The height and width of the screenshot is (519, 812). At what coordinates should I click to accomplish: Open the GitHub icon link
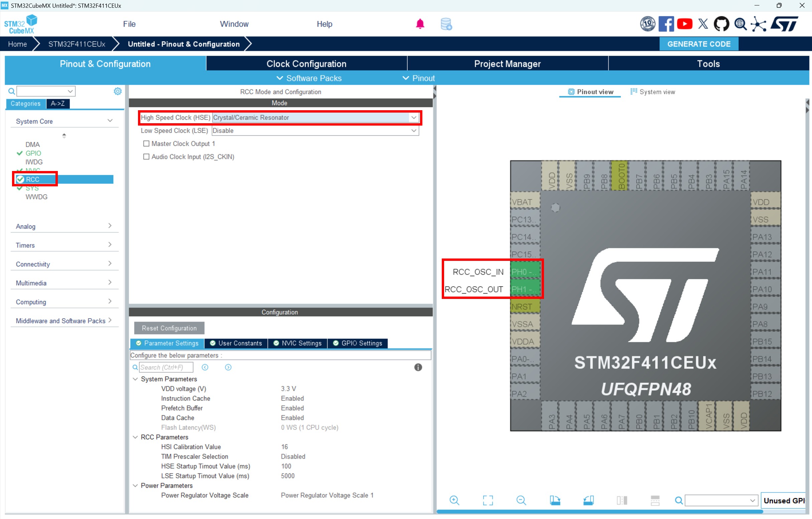[721, 24]
